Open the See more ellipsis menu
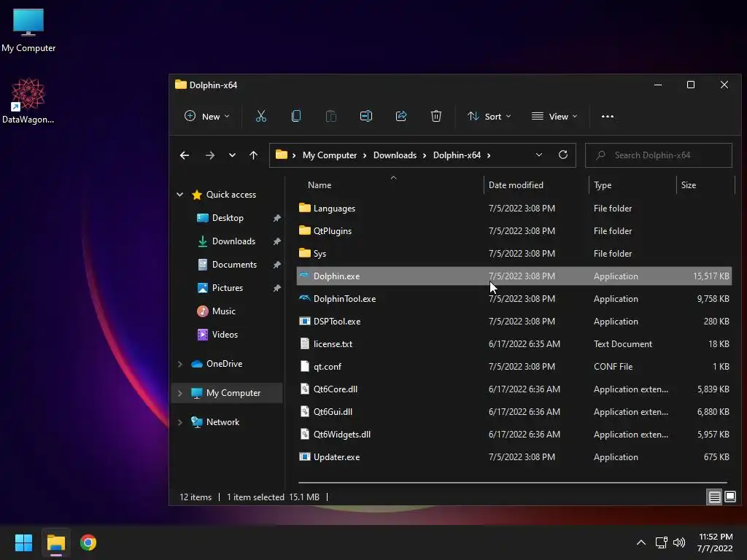Viewport: 747px width, 560px height. click(x=608, y=116)
